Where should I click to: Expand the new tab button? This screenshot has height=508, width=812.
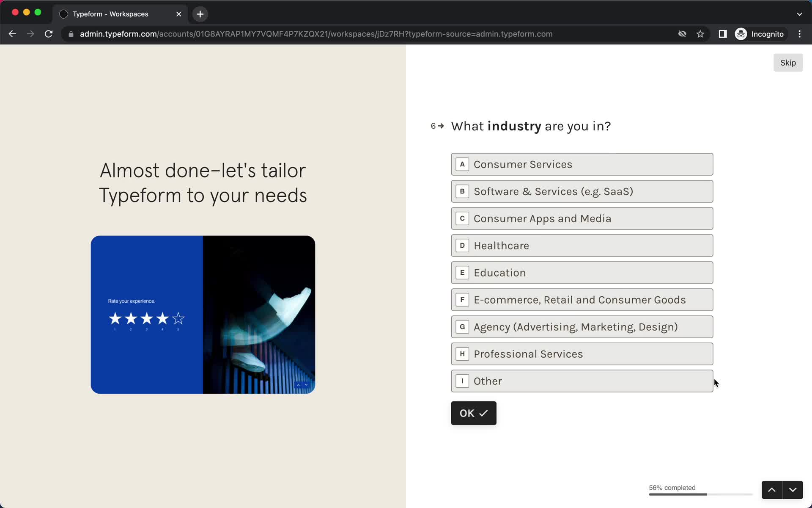[199, 14]
